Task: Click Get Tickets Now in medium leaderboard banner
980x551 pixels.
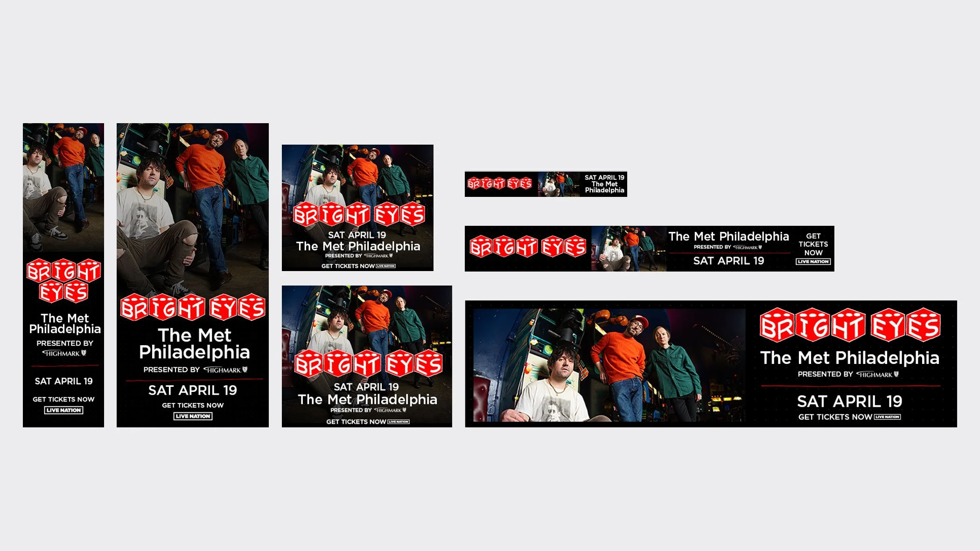Action: pos(813,244)
